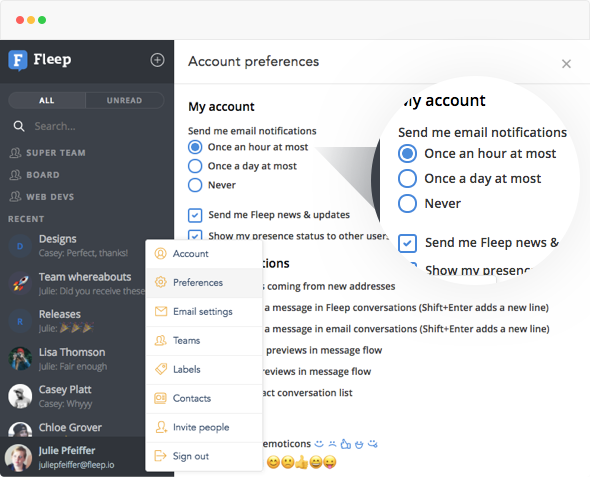Click Casey Platt's avatar photo
This screenshot has height=477, width=590.
(20, 396)
